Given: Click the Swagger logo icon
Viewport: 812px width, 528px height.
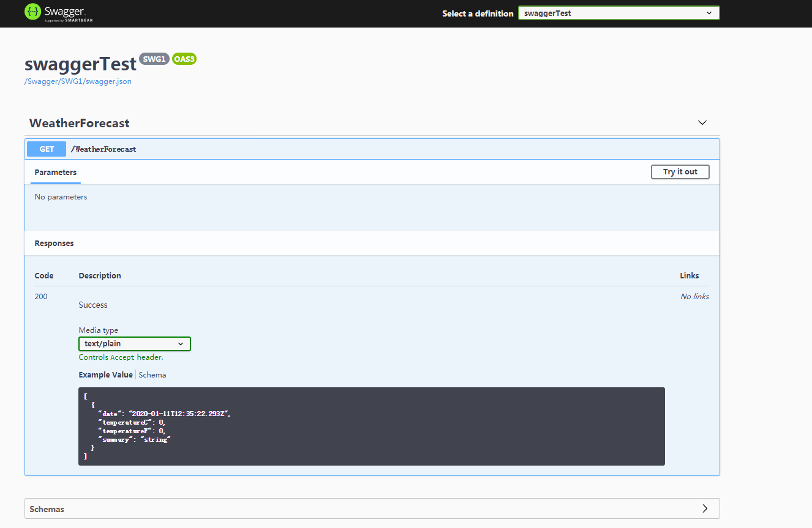Looking at the screenshot, I should click(x=32, y=12).
